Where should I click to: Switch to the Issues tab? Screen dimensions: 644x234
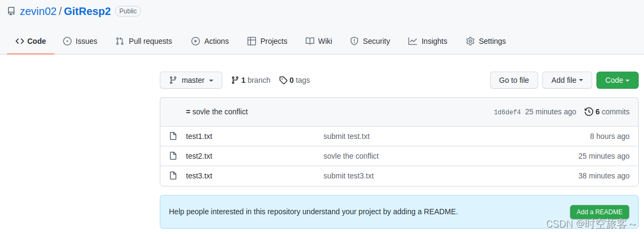click(x=80, y=41)
